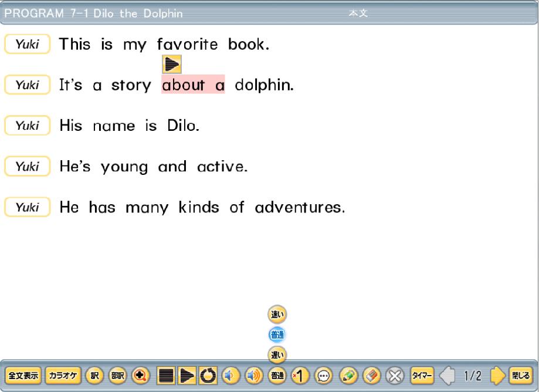The height and width of the screenshot is (392, 539).
Task: Turn on カラオケ karaoke mode
Action: (x=63, y=376)
